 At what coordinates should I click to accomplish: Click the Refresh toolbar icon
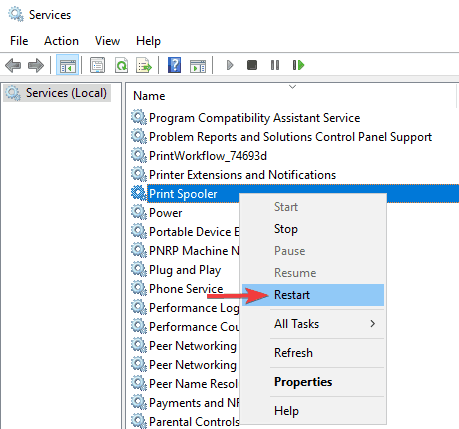121,65
